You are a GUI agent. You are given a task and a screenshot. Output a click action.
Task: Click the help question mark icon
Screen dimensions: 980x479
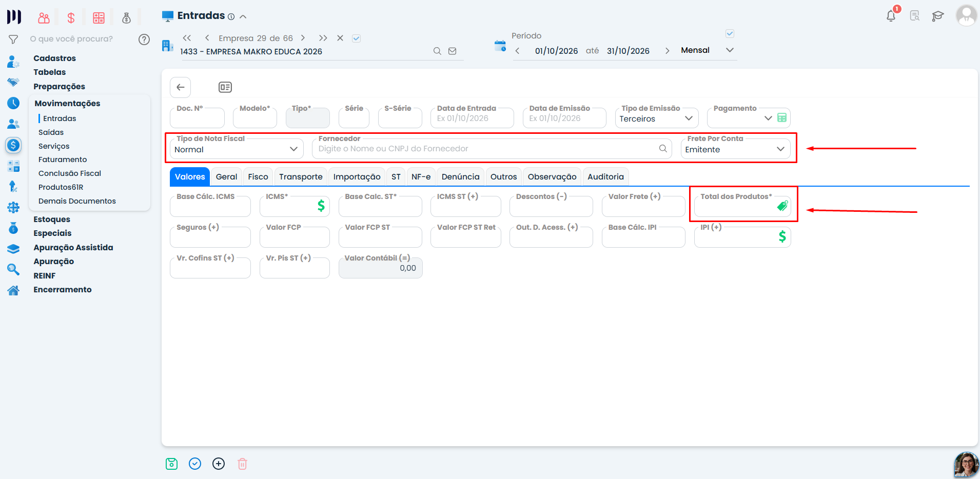click(x=144, y=39)
